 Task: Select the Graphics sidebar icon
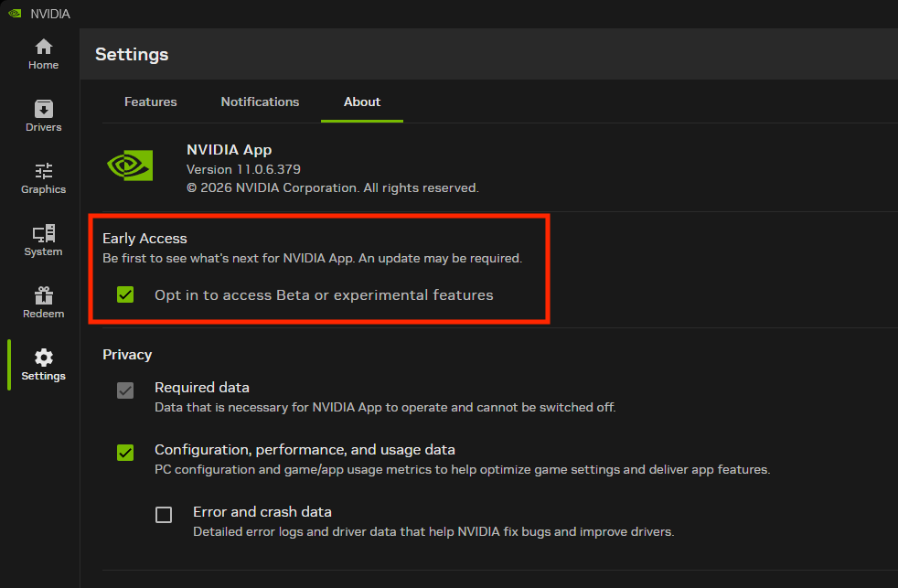pos(43,172)
